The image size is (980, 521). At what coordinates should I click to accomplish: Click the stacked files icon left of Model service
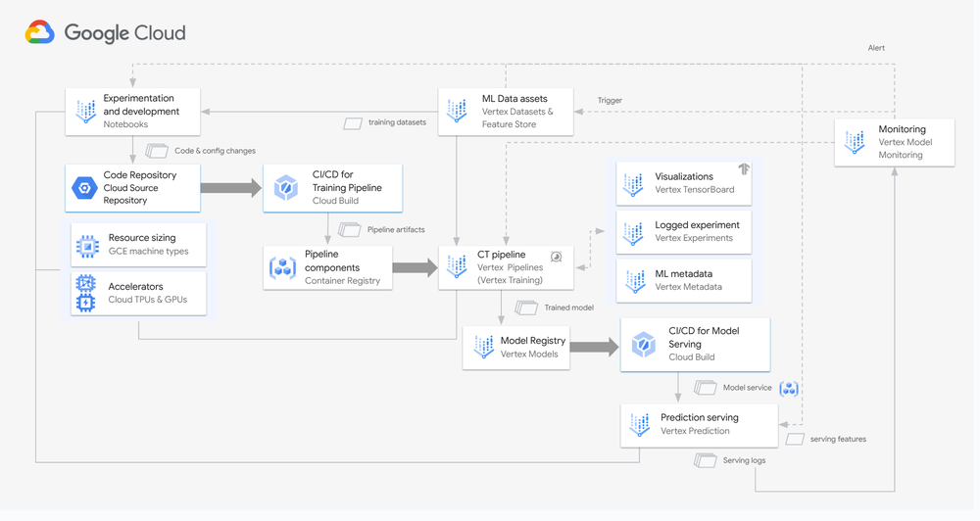pos(705,388)
